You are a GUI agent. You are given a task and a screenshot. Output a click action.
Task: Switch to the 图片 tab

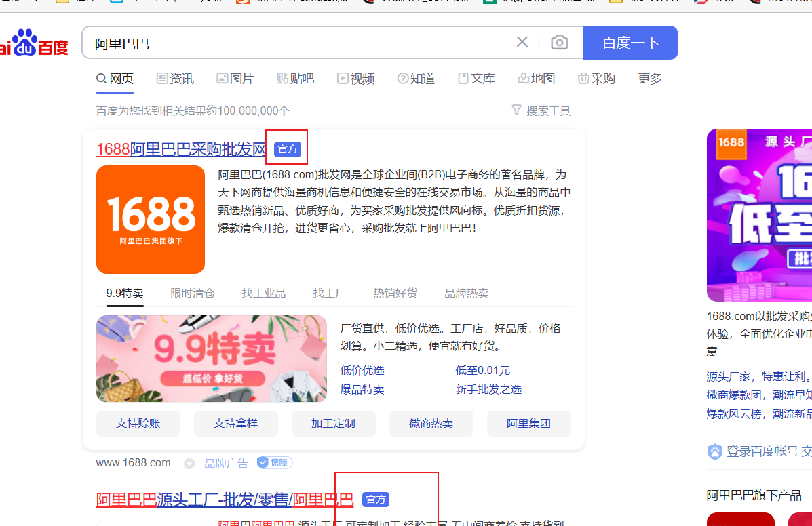click(235, 79)
